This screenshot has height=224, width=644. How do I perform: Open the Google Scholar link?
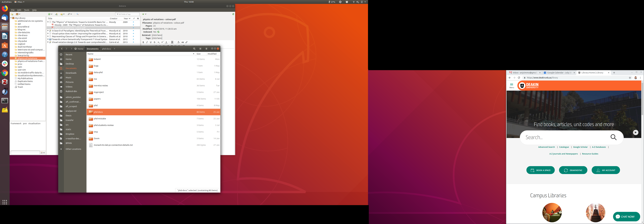580,147
